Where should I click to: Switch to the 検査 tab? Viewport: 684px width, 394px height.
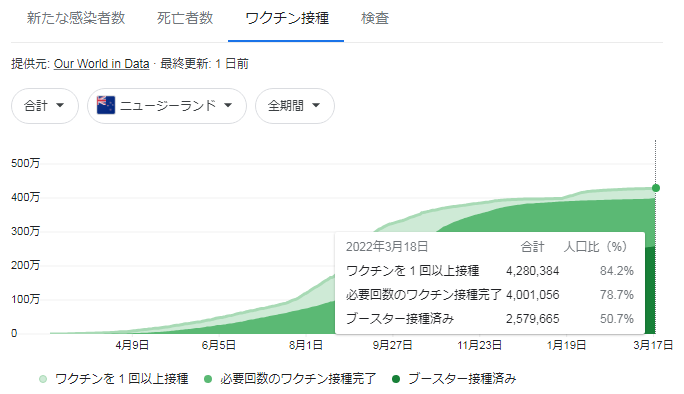(375, 18)
